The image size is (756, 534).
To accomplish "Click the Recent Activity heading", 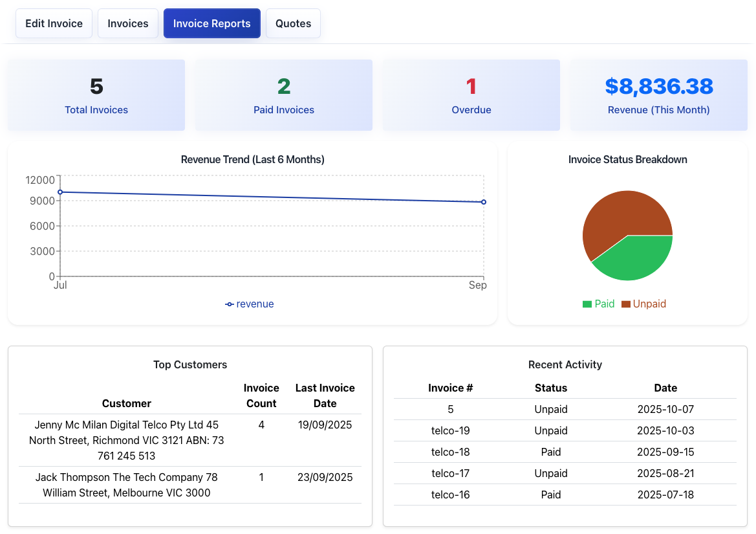I will coord(565,364).
